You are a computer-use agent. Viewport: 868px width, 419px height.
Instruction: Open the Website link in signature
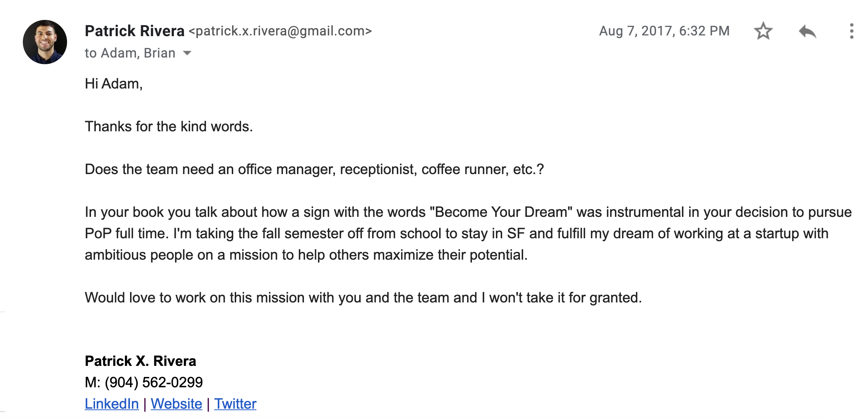click(x=176, y=404)
